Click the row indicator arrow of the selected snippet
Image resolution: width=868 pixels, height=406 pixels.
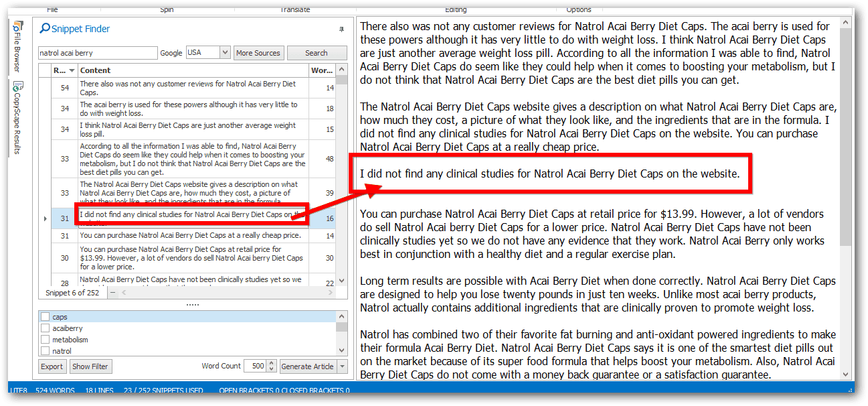pos(46,218)
